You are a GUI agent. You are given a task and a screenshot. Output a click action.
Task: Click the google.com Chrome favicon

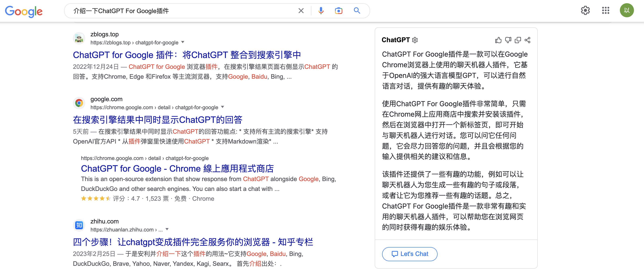click(79, 103)
